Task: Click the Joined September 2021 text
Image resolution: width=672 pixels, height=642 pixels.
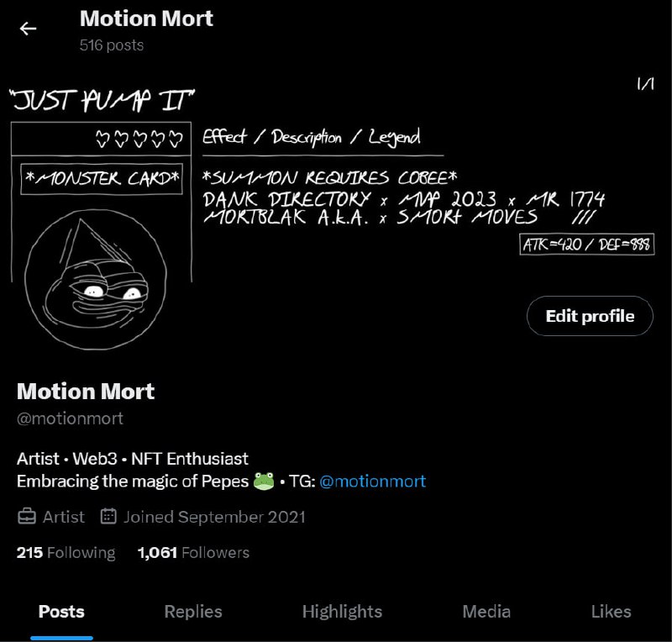Action: 214,517
